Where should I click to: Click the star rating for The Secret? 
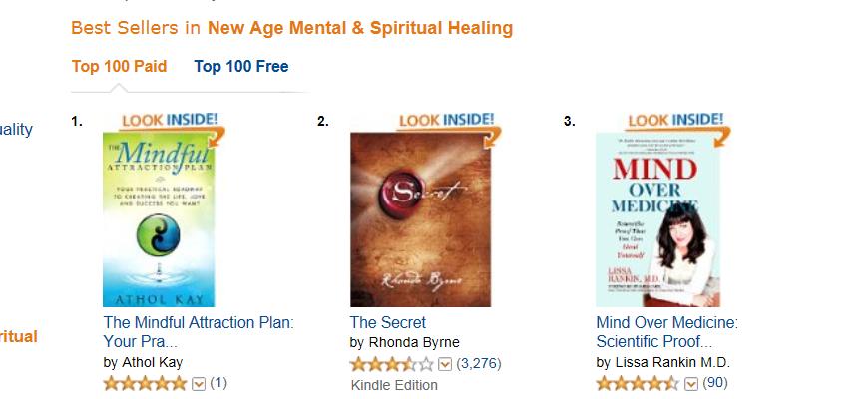[392, 364]
